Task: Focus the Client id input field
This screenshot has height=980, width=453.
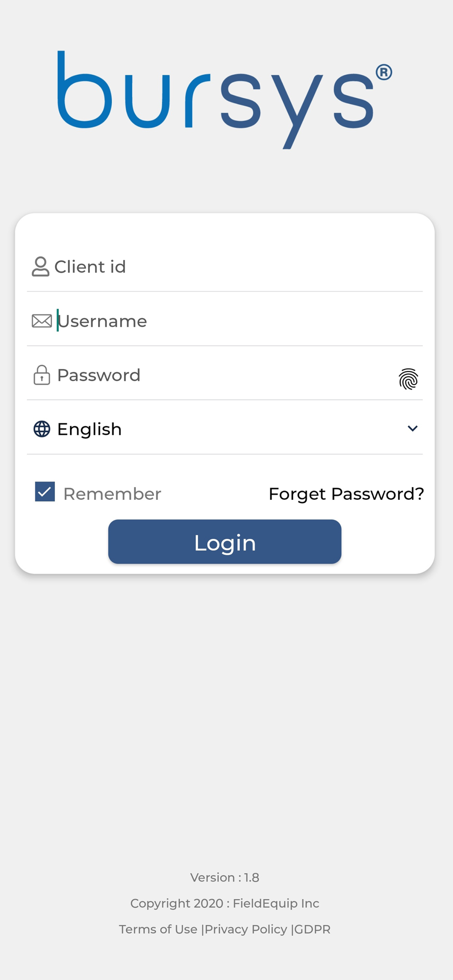Action: point(235,267)
